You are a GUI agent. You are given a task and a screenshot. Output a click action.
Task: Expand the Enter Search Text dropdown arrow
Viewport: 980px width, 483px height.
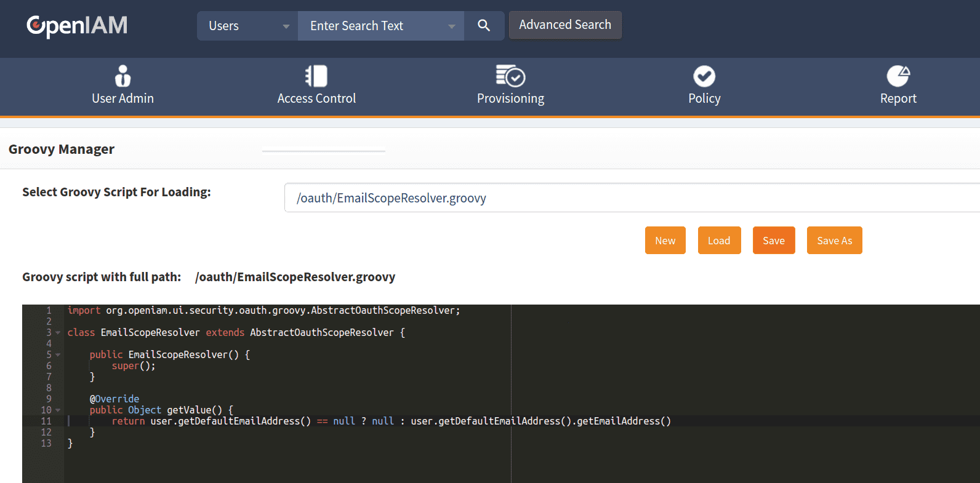(452, 26)
